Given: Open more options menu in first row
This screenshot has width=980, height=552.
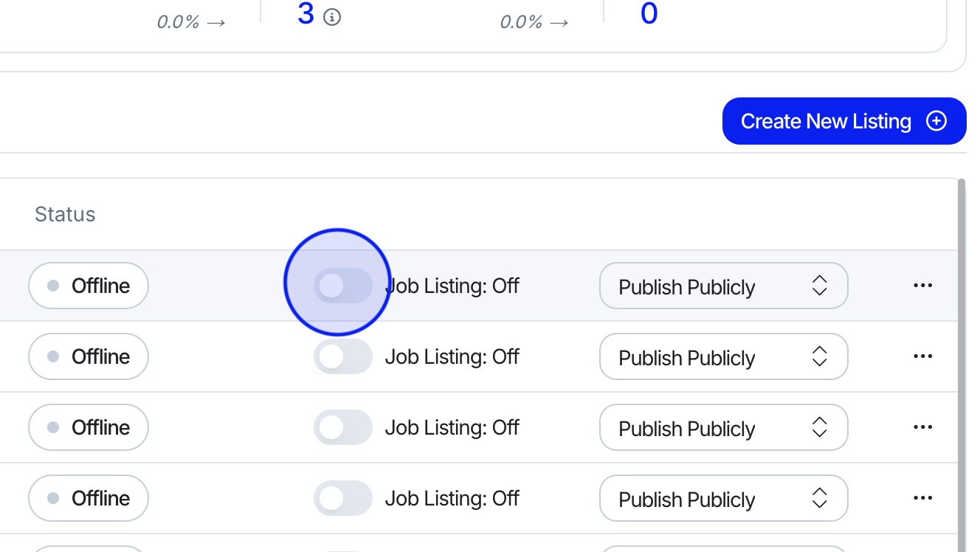Looking at the screenshot, I should coord(922,286).
